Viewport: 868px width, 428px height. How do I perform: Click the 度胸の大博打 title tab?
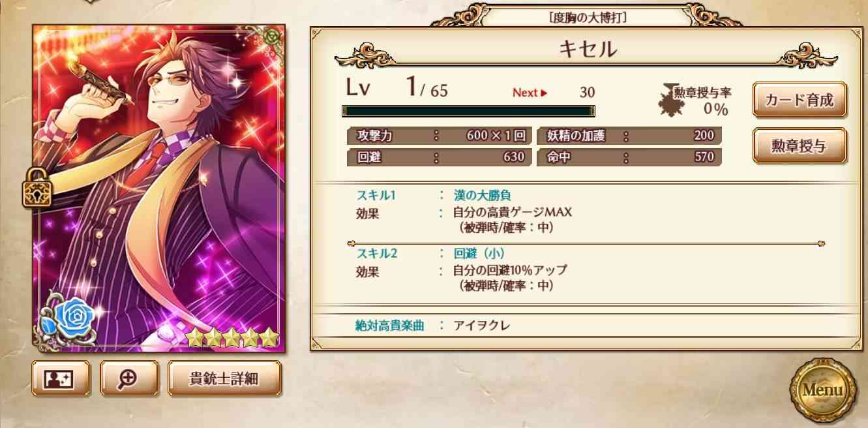click(x=588, y=18)
